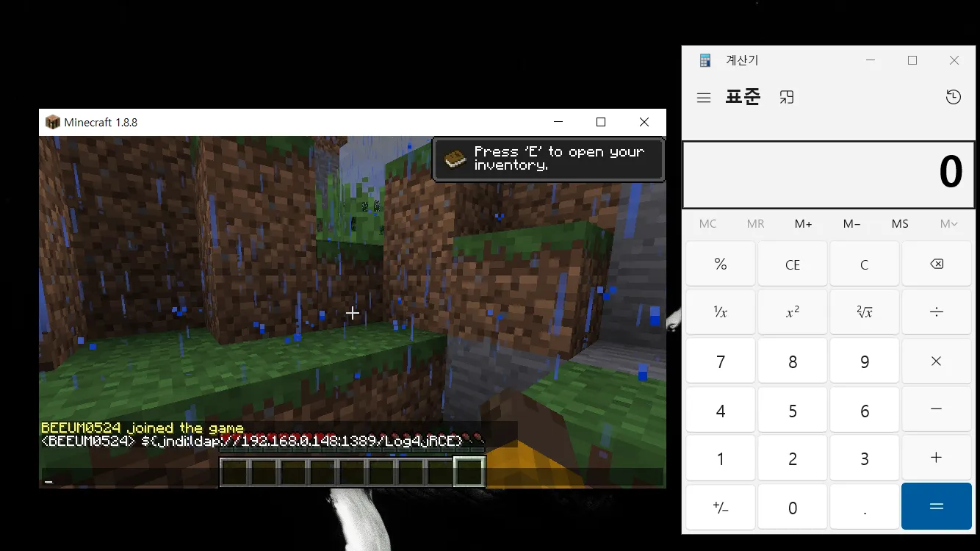Click digit 4 on the Calculator

click(x=721, y=409)
